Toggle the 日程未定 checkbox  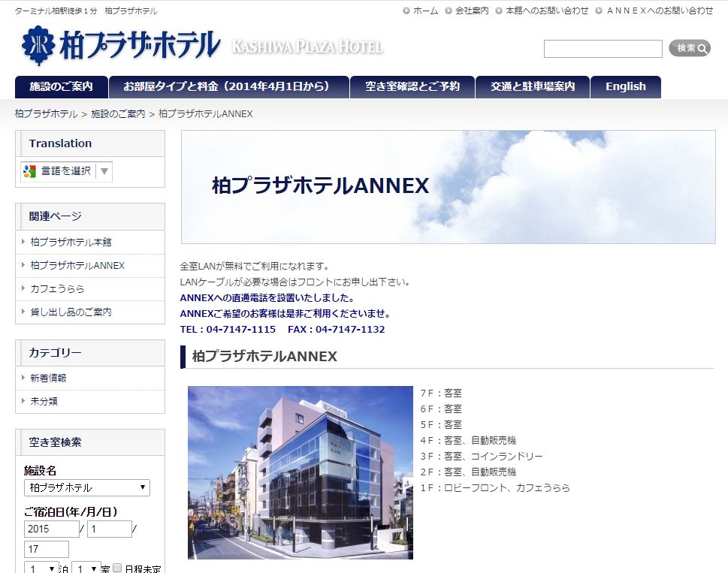(x=117, y=568)
